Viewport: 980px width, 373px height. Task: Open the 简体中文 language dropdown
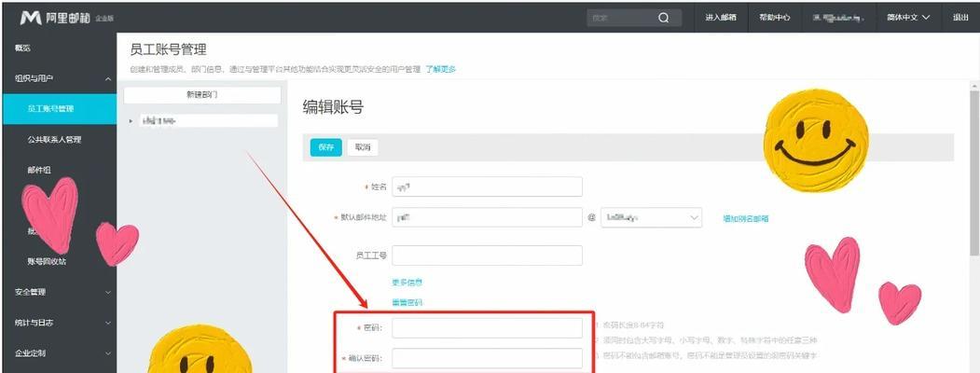click(908, 18)
